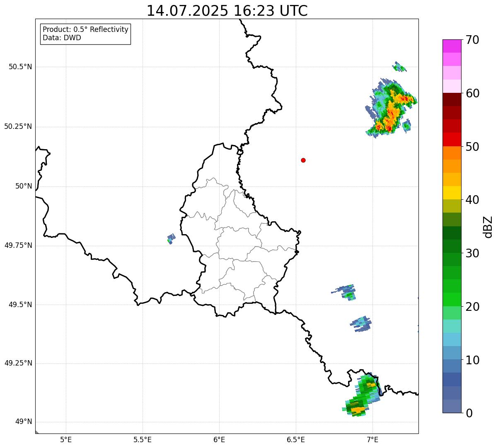Click the bright red swatch just above 50
This screenshot has height=448, width=498.
tap(452, 139)
